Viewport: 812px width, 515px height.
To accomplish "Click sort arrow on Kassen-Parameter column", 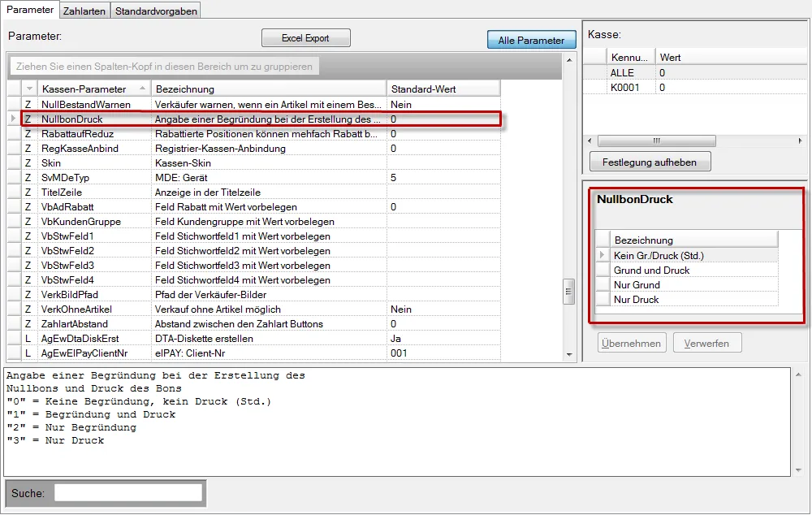I will (x=143, y=89).
